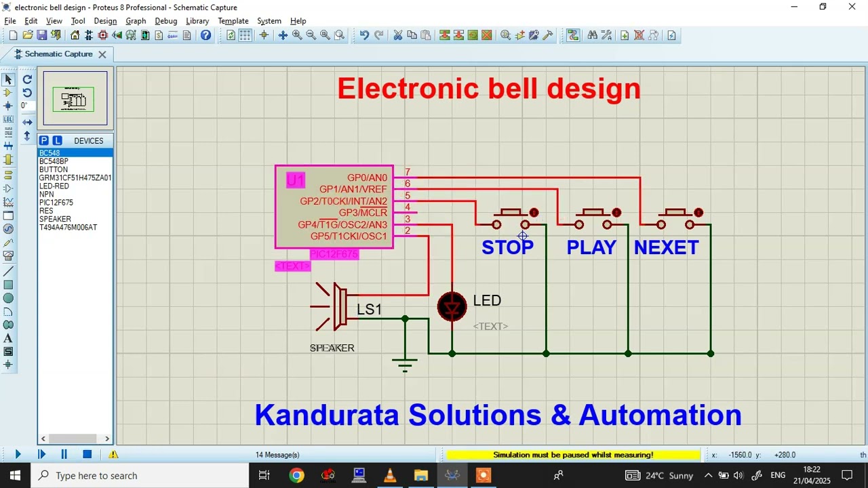Click the vertical mirror flip icon

click(x=27, y=136)
